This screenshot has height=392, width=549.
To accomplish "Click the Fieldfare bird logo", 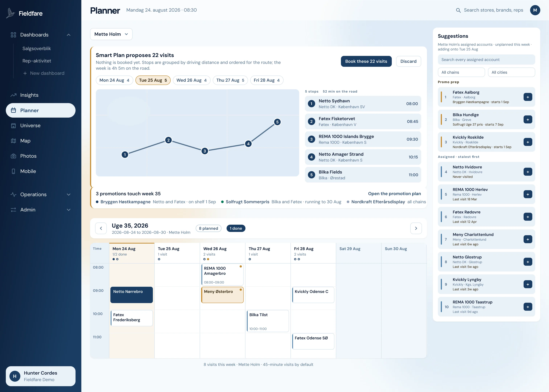I will [10, 13].
